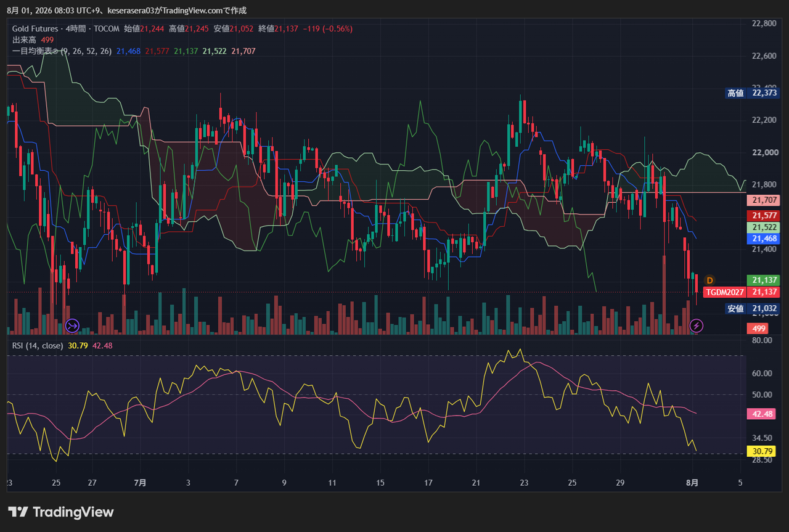Click the blue 21,468 tag on the price scale

click(x=763, y=239)
